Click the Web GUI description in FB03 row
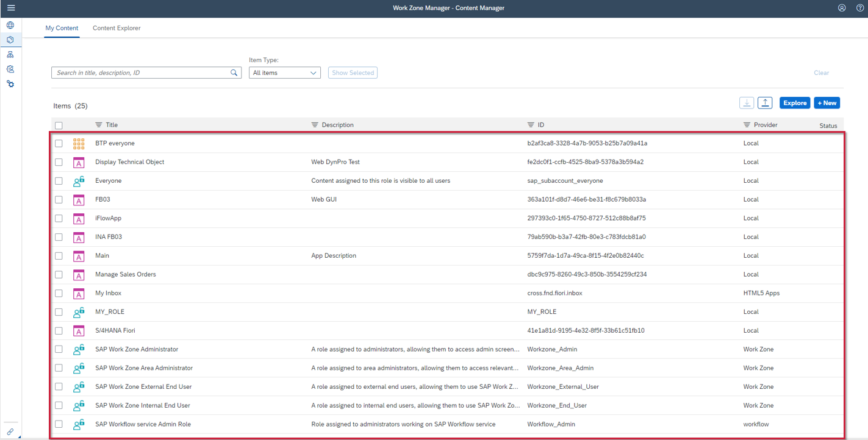Image resolution: width=868 pixels, height=440 pixels. coord(324,199)
